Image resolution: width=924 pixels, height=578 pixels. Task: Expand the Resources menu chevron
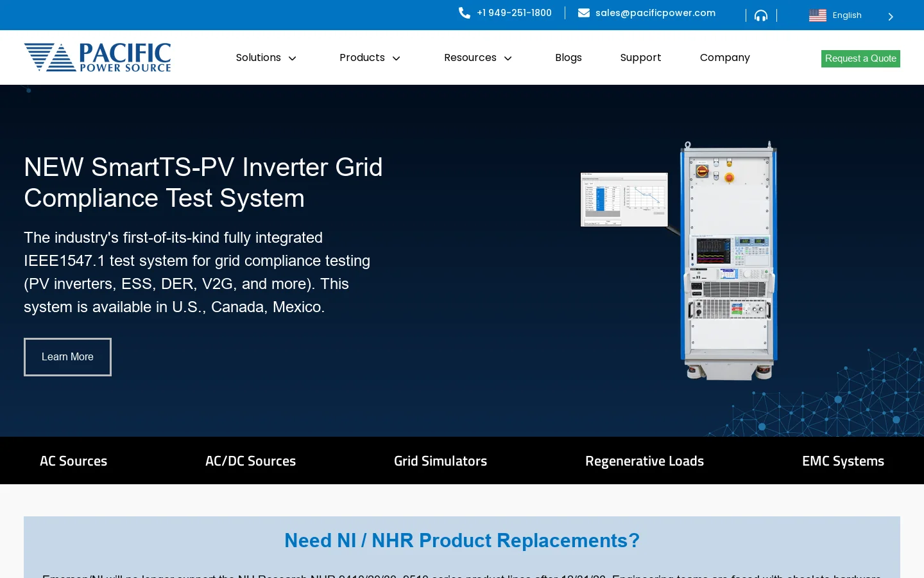pos(508,58)
